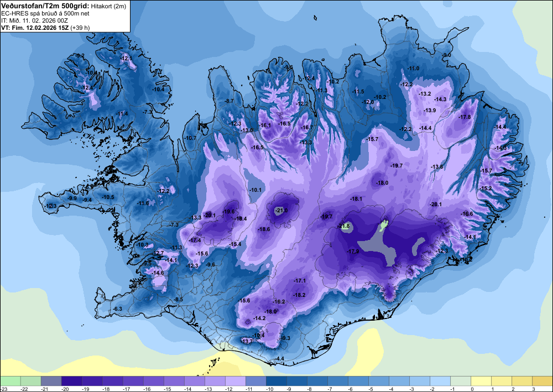Screen dimensions: 553x392
Task: Click the -11.4 temperature value
Action: pos(122,113)
